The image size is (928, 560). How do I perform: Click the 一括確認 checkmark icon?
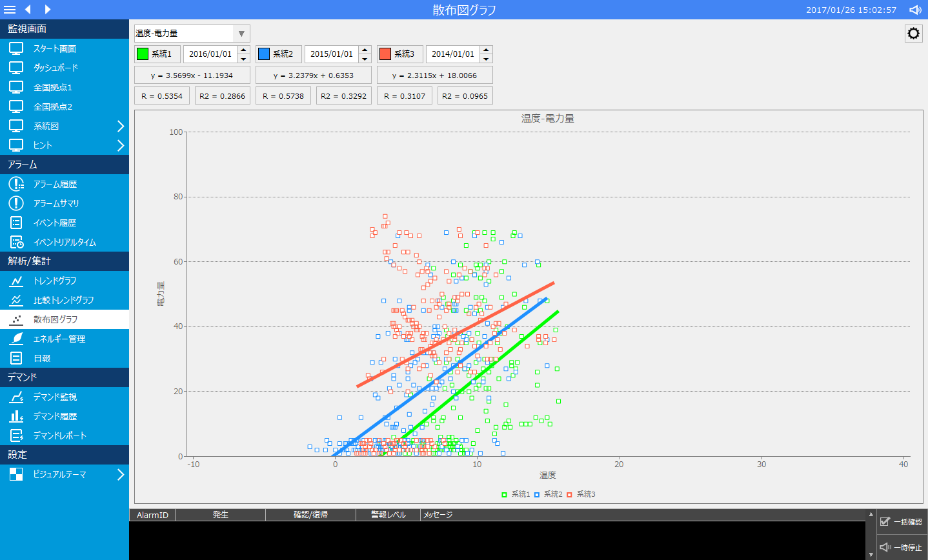tap(885, 521)
